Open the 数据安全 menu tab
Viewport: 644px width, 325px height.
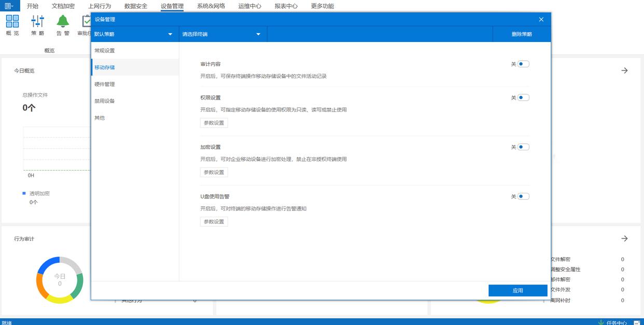click(x=136, y=6)
